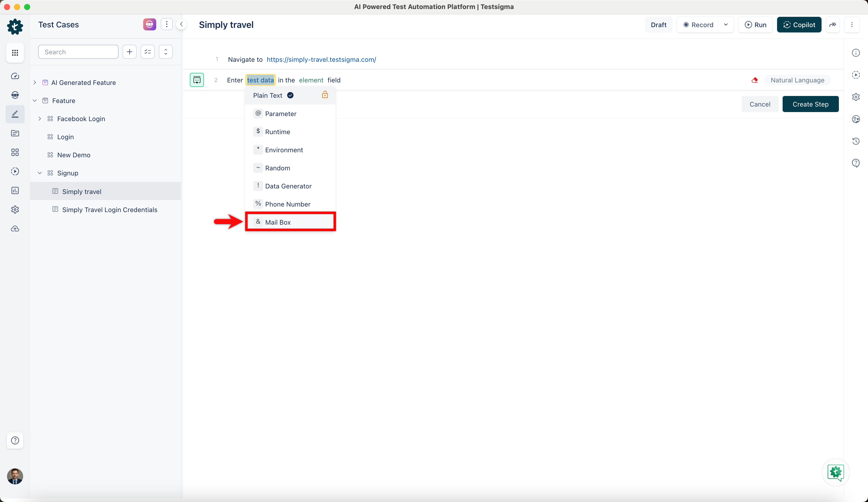The height and width of the screenshot is (502, 868).
Task: Expand the AI Generated Feature folder
Action: click(35, 83)
